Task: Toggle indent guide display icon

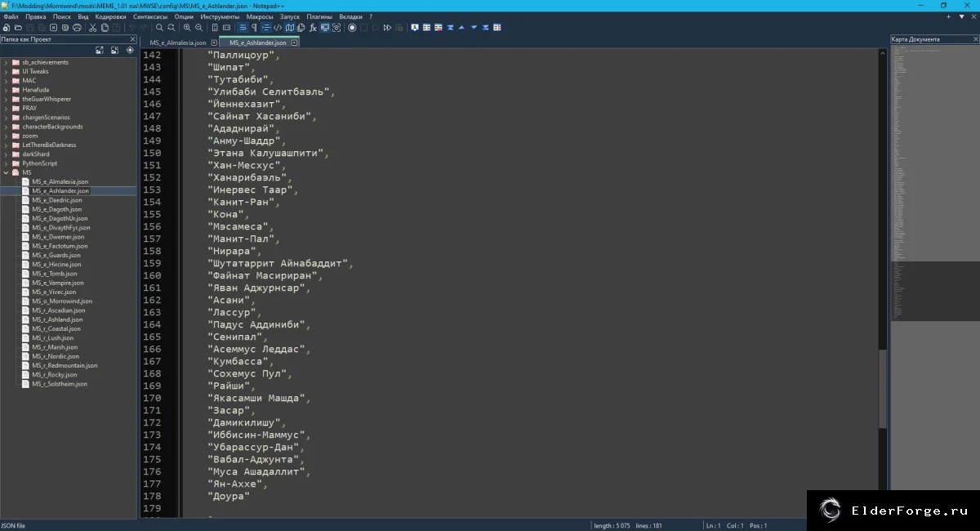Action: point(266,28)
